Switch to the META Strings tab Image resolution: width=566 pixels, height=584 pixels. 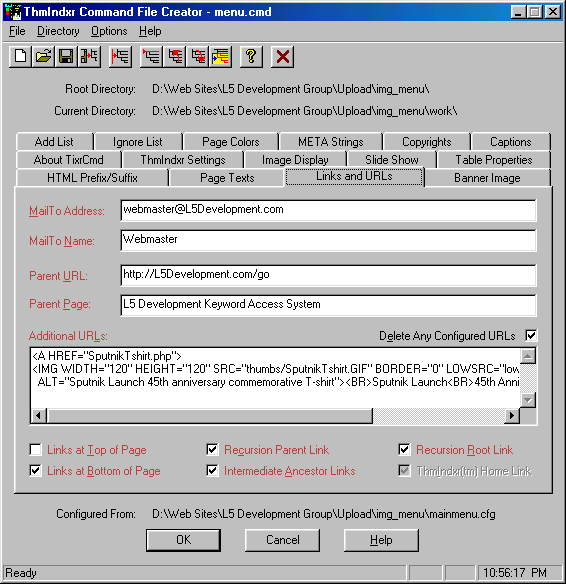(331, 142)
